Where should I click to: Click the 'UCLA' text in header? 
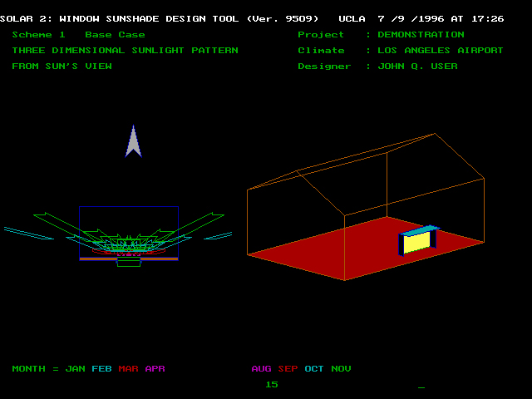(352, 18)
